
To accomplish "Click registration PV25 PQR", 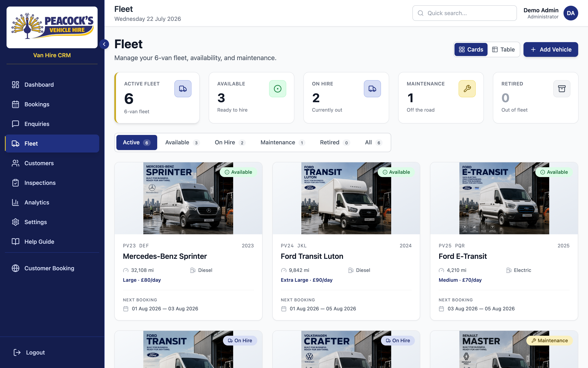I will click(x=452, y=246).
